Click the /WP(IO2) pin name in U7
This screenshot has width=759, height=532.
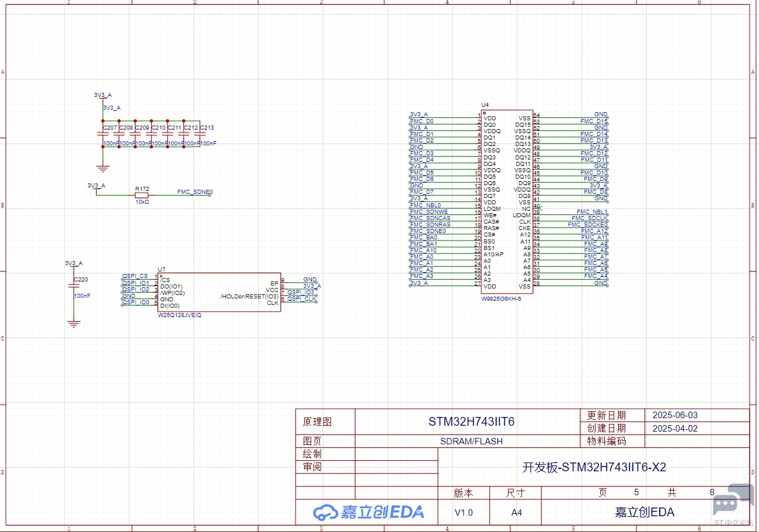[x=172, y=293]
